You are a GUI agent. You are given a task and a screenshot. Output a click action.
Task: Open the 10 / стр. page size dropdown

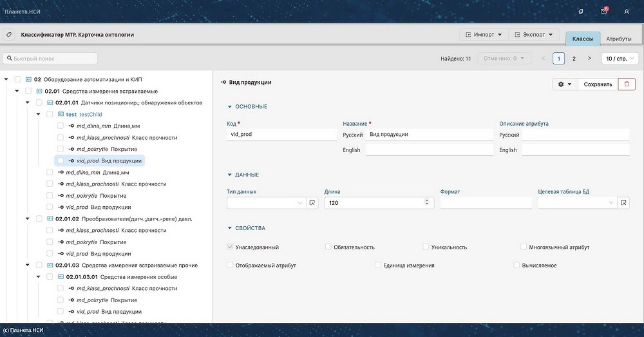pyautogui.click(x=620, y=59)
